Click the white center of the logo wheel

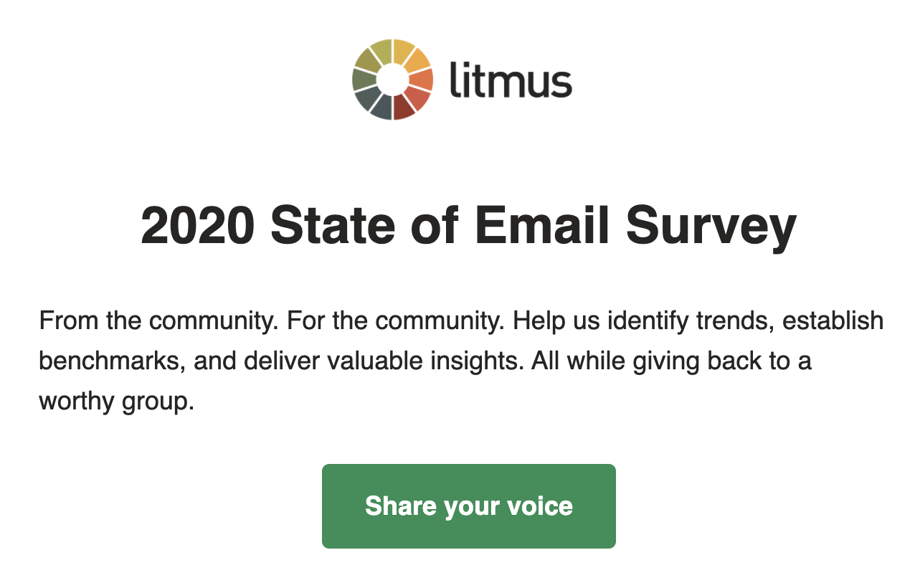point(392,78)
